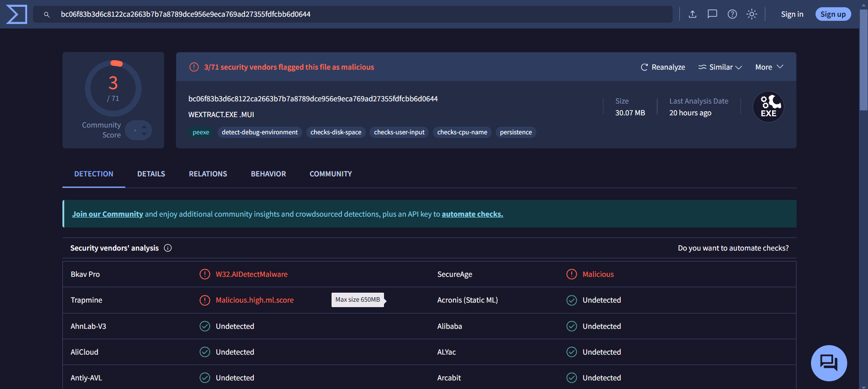Open the comments speech bubble icon
The width and height of the screenshot is (868, 389).
pos(712,14)
